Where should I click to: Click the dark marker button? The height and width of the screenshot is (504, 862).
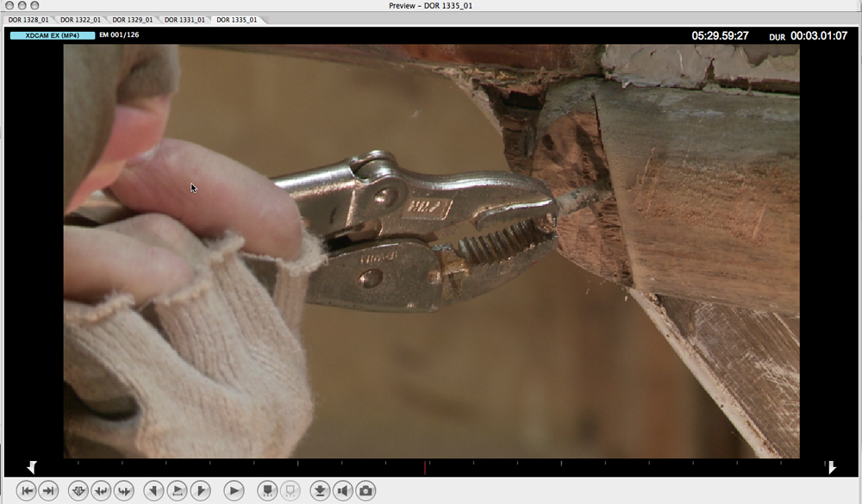pos(267,491)
